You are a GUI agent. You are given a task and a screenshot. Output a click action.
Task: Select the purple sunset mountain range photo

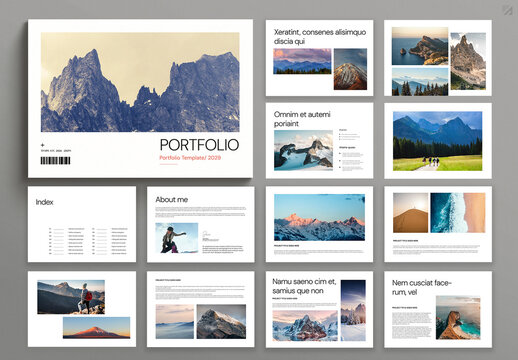click(x=302, y=61)
